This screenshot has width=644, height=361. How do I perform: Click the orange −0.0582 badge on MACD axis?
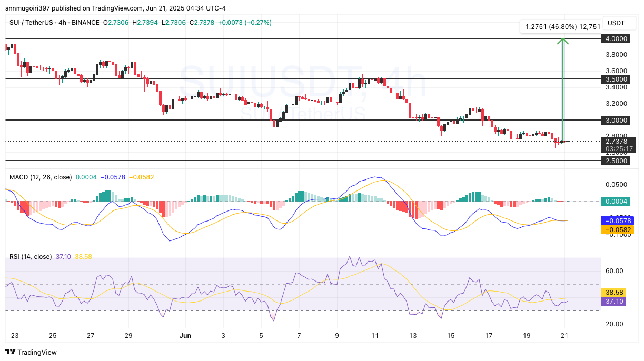(617, 229)
